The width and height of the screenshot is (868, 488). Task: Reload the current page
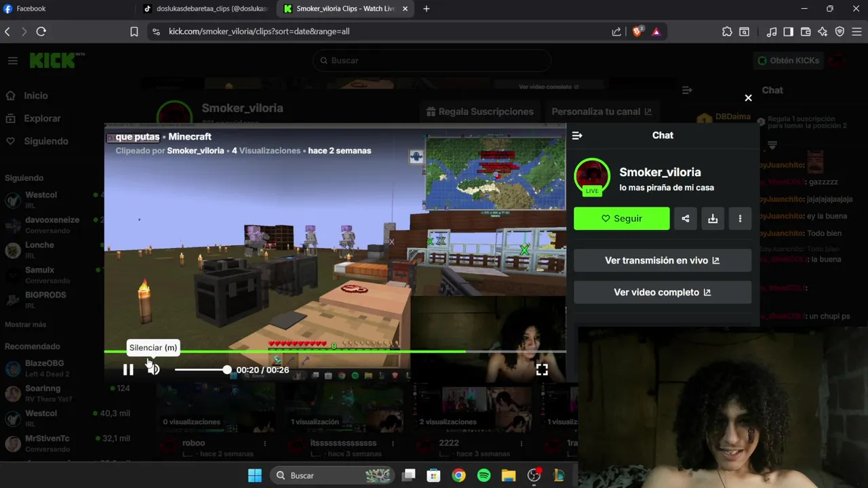(x=41, y=31)
